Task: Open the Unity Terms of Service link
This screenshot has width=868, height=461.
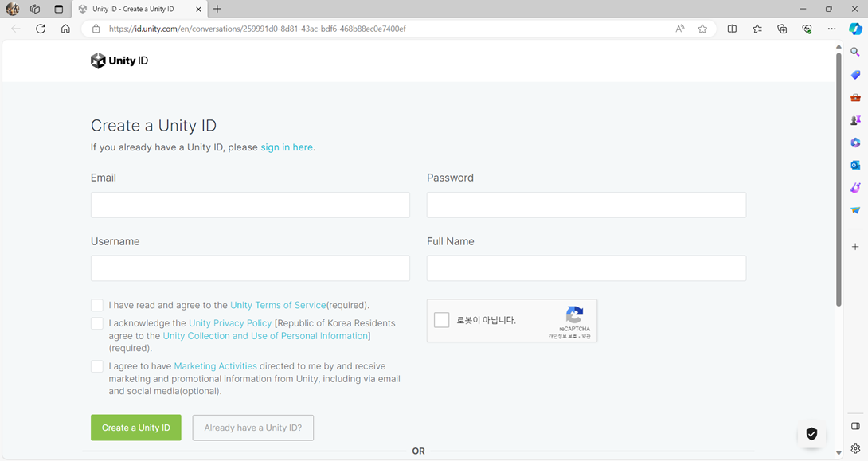Action: pyautogui.click(x=278, y=306)
